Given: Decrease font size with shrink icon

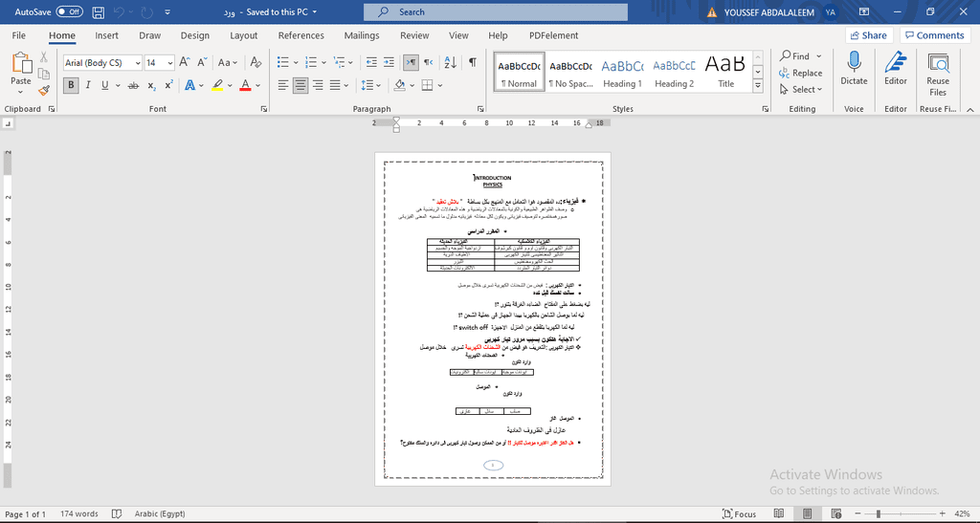Looking at the screenshot, I should 202,62.
